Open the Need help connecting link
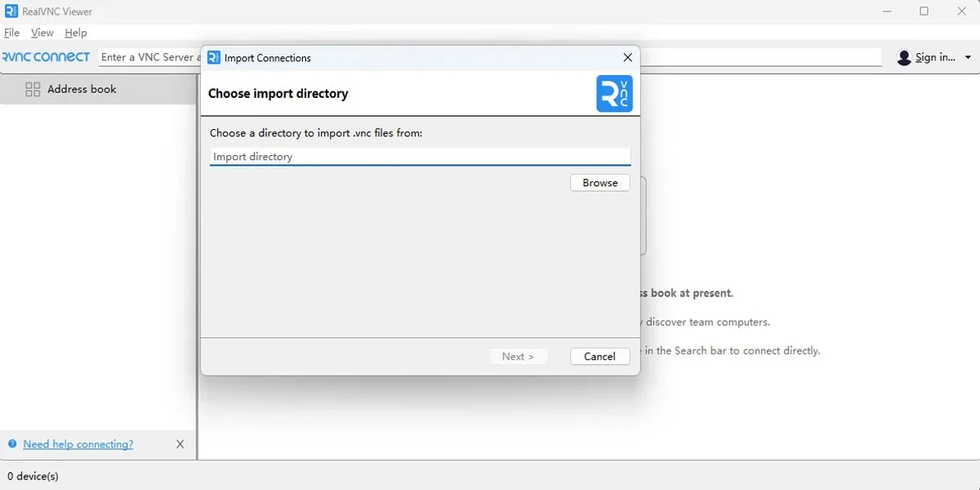This screenshot has height=490, width=980. [x=78, y=444]
